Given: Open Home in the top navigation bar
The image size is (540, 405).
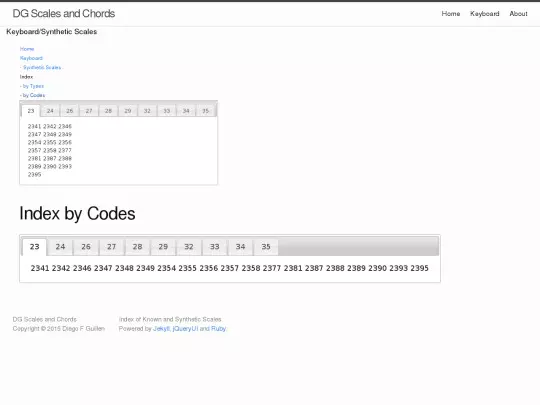Looking at the screenshot, I should coord(451,14).
